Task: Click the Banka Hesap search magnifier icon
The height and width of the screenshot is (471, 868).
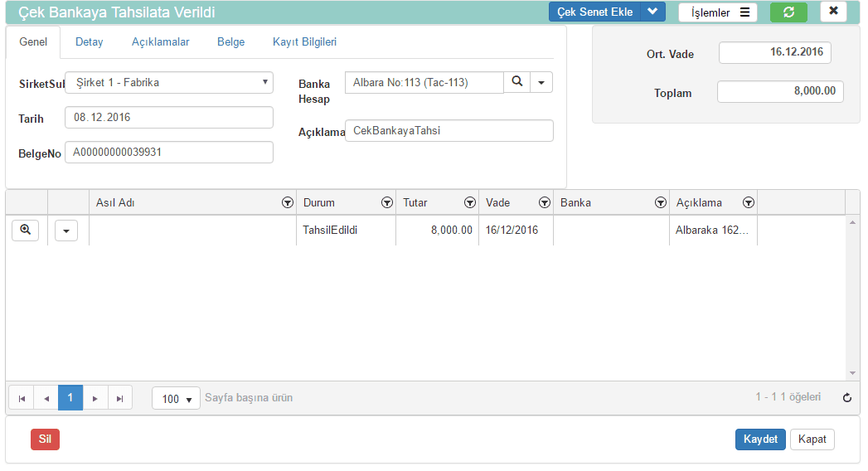Action: (x=517, y=82)
